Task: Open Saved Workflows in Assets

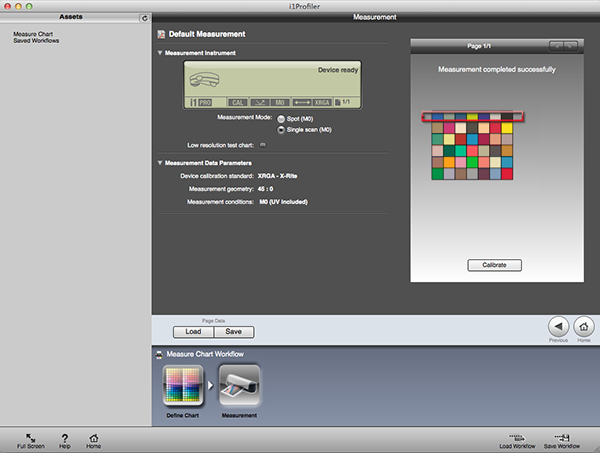Action: click(36, 41)
